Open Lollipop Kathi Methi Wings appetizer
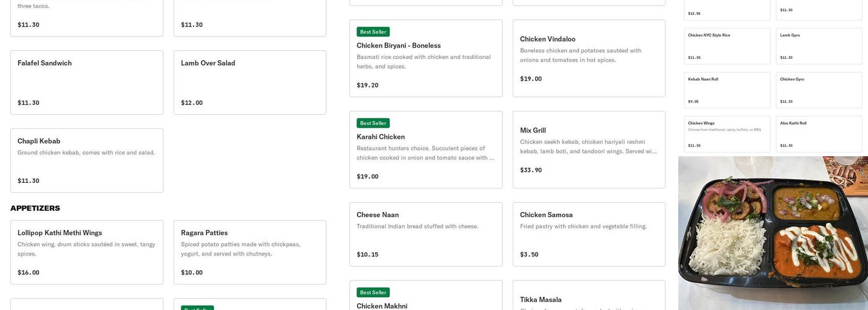 click(x=87, y=252)
